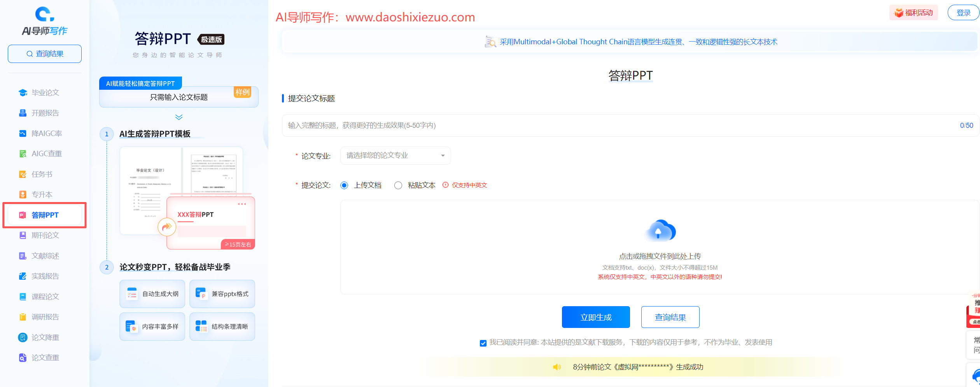The image size is (980, 387).
Task: Uncheck the 我已阅读并同意 agreement checkbox
Action: point(483,343)
